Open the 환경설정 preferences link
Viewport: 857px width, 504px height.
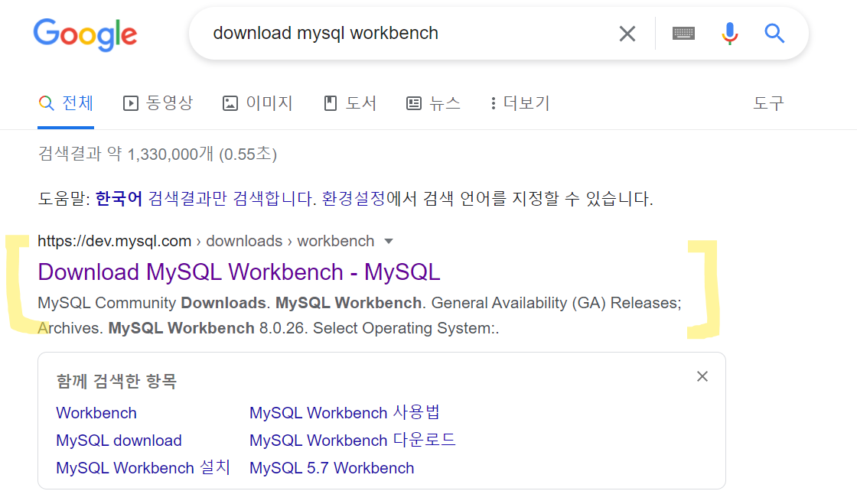pyautogui.click(x=354, y=198)
